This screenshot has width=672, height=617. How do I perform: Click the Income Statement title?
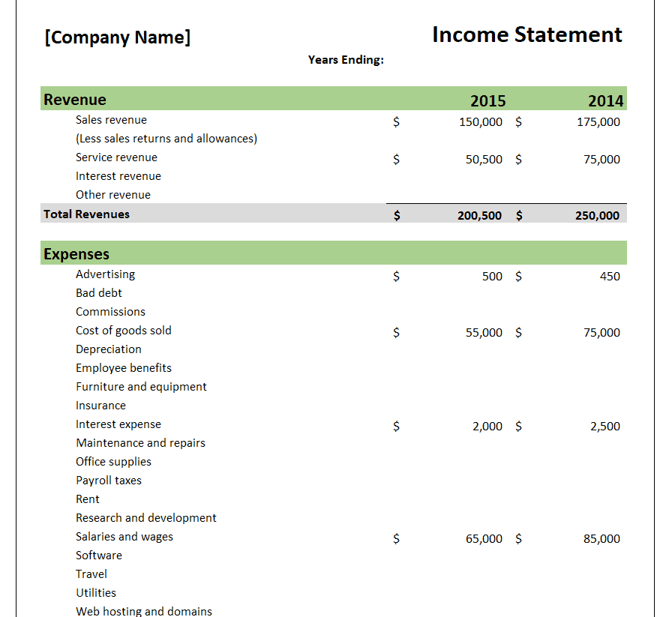pyautogui.click(x=527, y=34)
